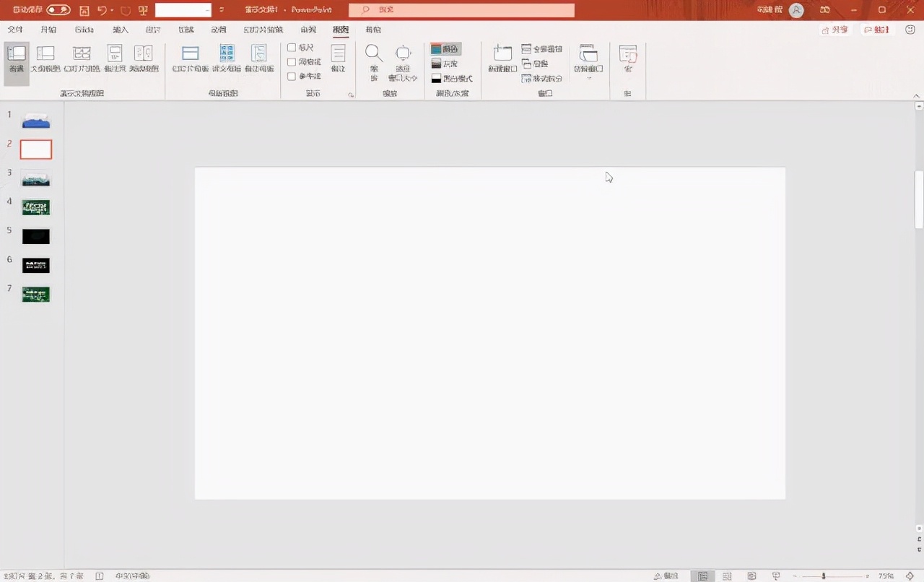The width and height of the screenshot is (924, 582).
Task: Enable the Guides checkbox
Action: pyautogui.click(x=292, y=77)
